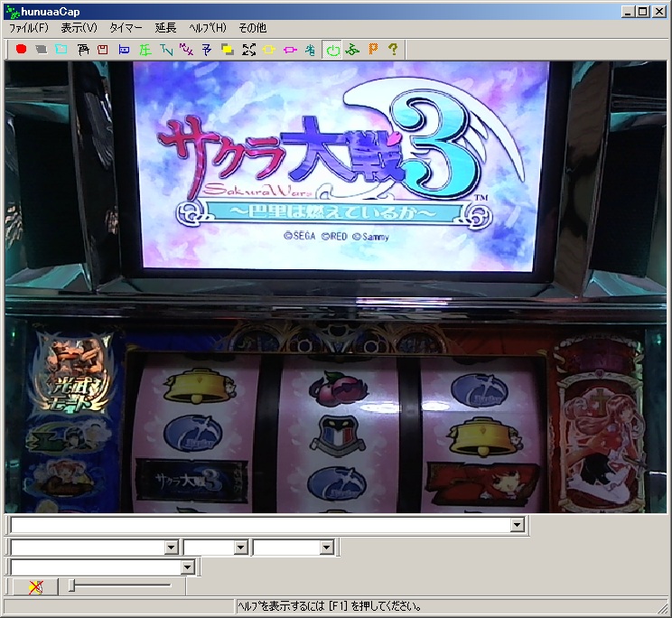Click the green 圧 compression icon
This screenshot has height=618, width=672.
pos(145,50)
